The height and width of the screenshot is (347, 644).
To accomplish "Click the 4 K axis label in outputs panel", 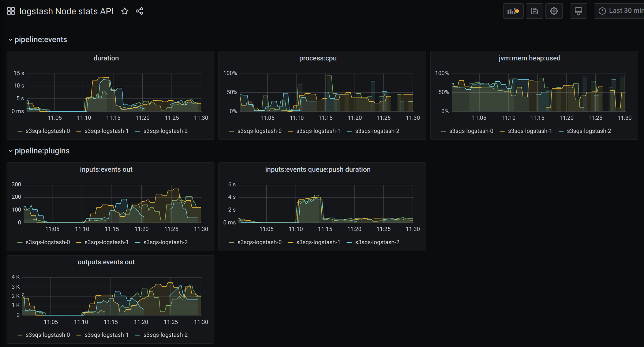I will click(16, 277).
